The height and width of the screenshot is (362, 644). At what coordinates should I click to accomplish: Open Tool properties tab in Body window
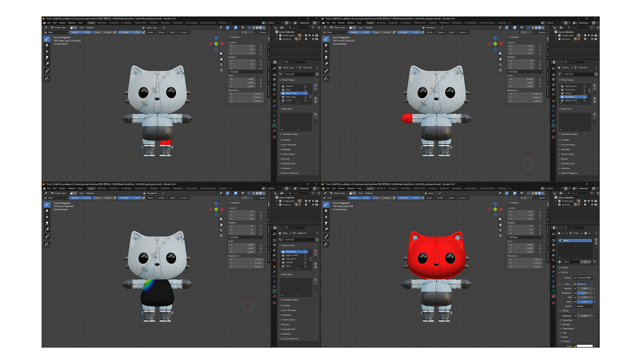pos(274,234)
